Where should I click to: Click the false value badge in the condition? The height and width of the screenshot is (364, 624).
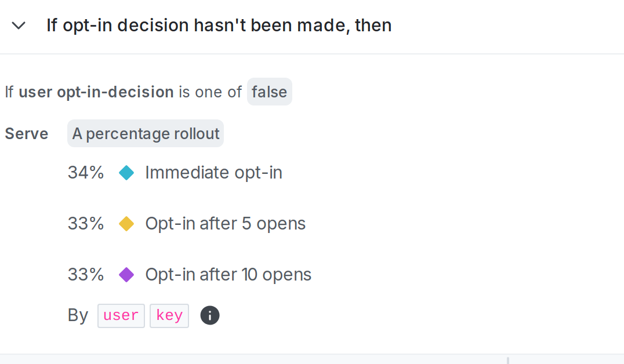pyautogui.click(x=269, y=92)
